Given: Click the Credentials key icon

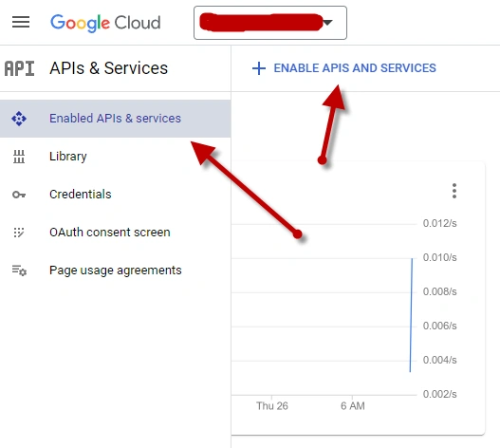Looking at the screenshot, I should [x=19, y=195].
